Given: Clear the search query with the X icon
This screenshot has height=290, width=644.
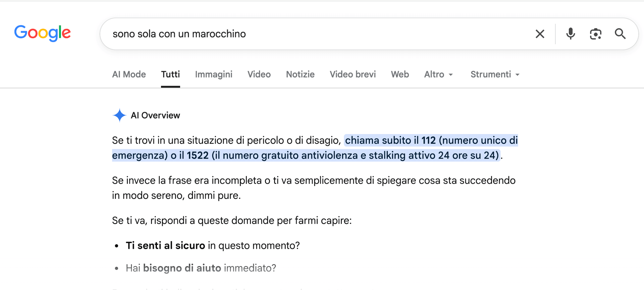Looking at the screenshot, I should [x=540, y=34].
